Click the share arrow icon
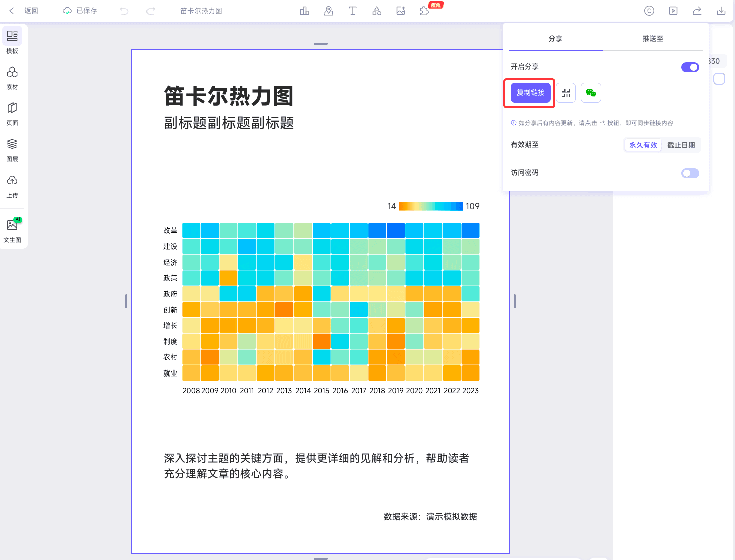 697,11
